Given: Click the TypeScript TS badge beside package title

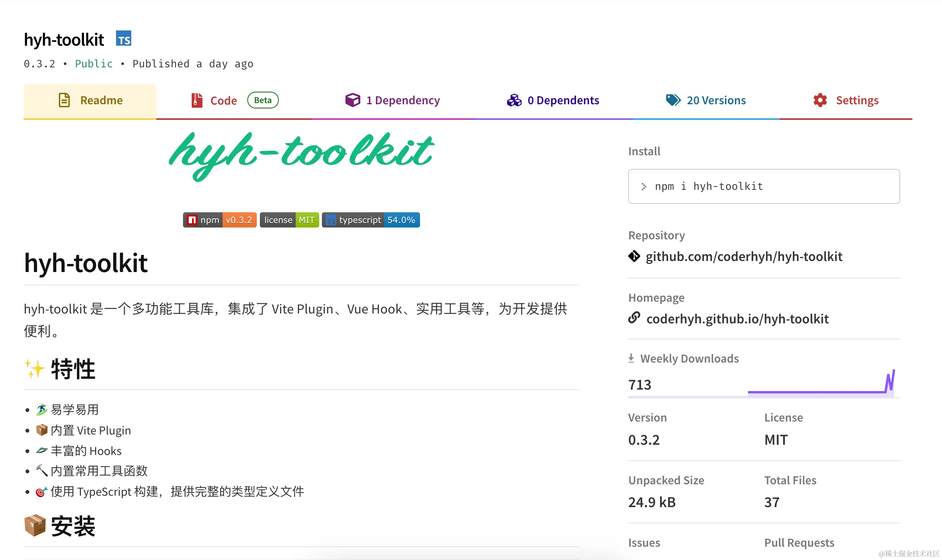Looking at the screenshot, I should click(x=124, y=38).
